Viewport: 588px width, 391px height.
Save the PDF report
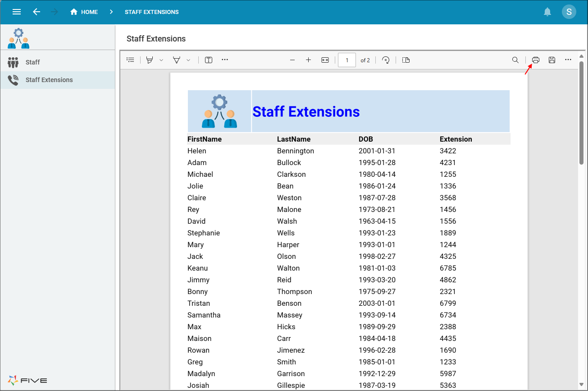click(x=552, y=60)
